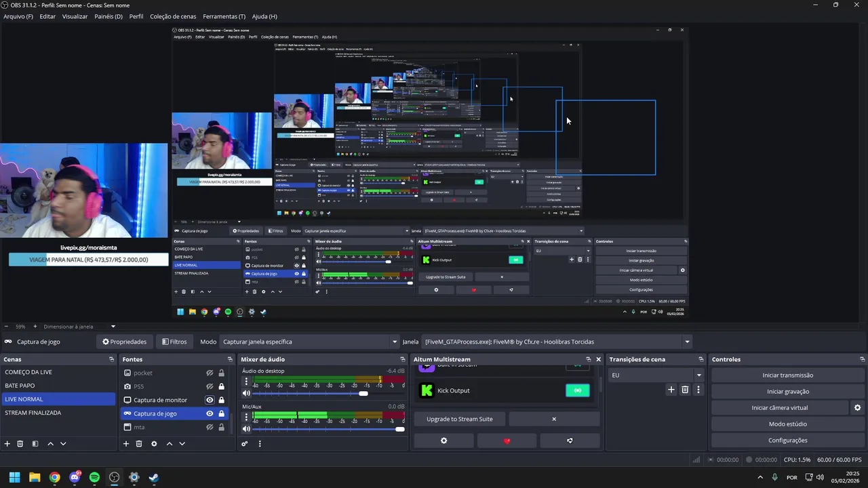Click Upgrade to Stream Suite
The height and width of the screenshot is (488, 868).
[x=460, y=419]
